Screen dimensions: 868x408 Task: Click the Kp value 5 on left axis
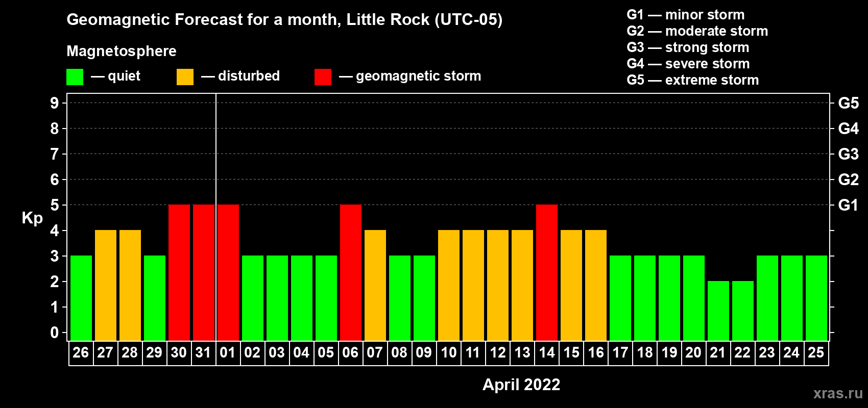pos(55,205)
